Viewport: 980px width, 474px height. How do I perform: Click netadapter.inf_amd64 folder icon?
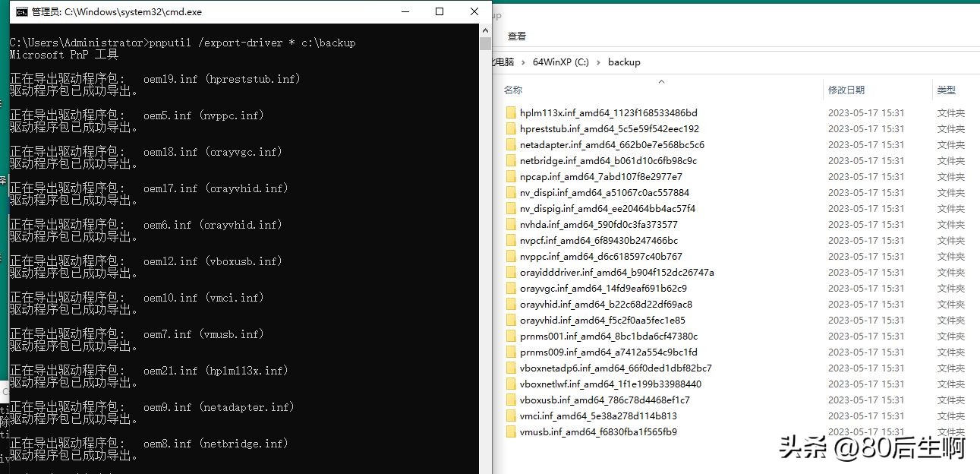511,145
